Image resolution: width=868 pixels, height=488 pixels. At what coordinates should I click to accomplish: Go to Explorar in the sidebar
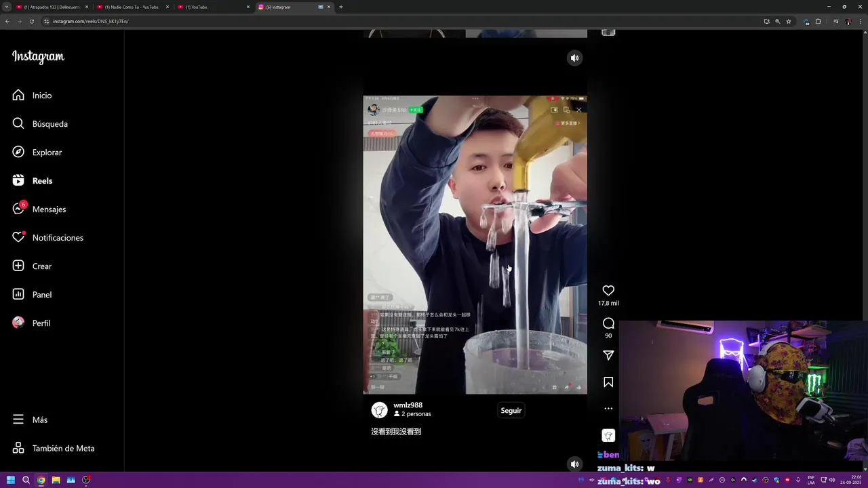(37, 152)
